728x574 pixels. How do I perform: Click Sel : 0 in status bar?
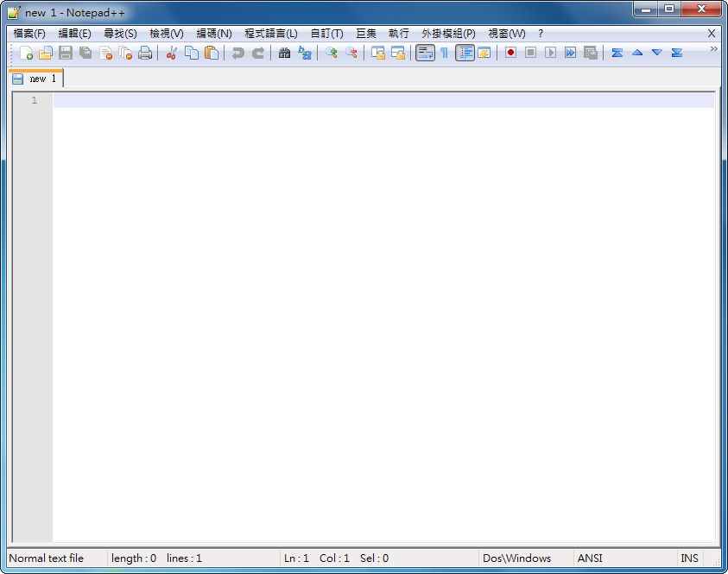click(374, 558)
